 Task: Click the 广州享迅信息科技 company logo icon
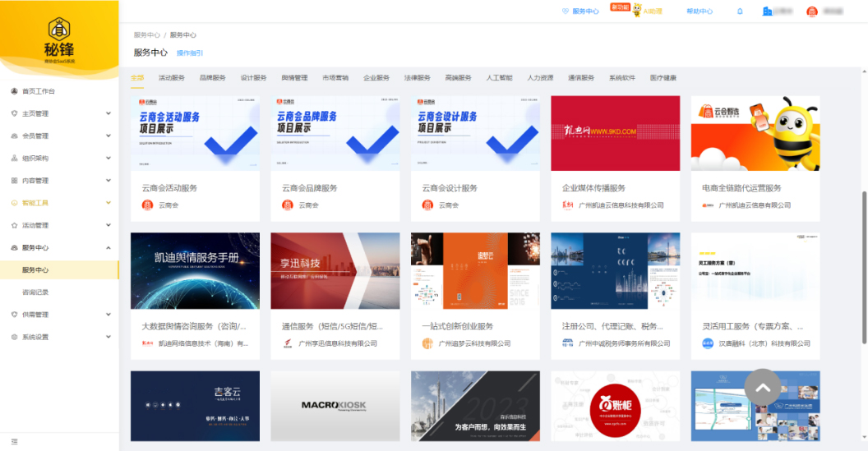288,343
